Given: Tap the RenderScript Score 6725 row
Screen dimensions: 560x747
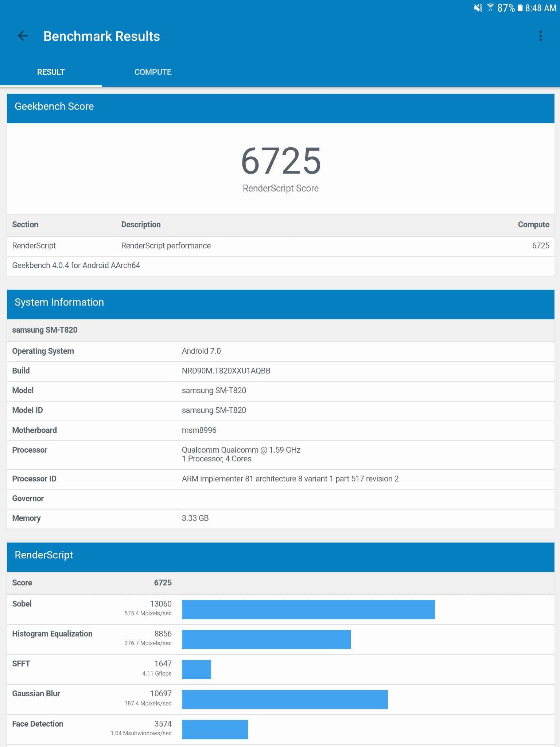Looking at the screenshot, I should coord(281,583).
